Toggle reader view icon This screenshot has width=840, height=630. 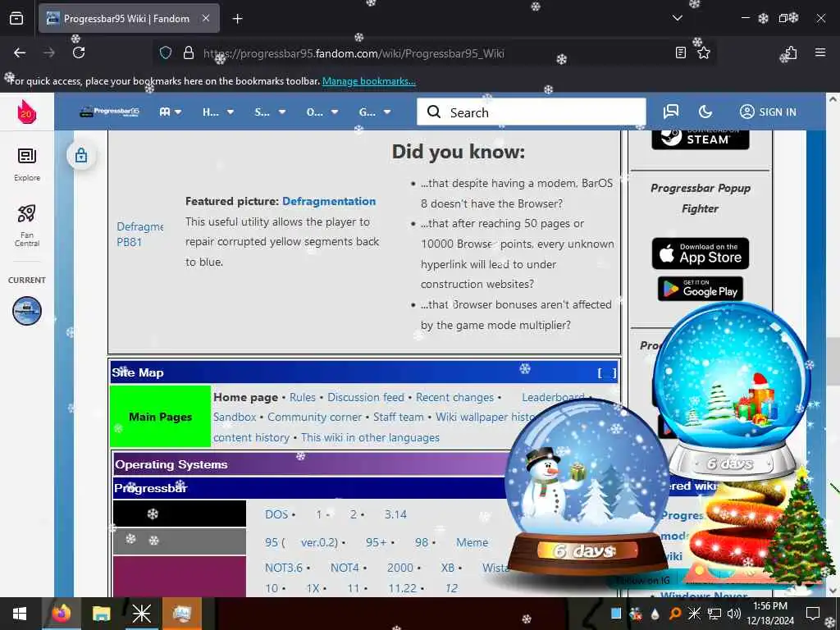(680, 52)
